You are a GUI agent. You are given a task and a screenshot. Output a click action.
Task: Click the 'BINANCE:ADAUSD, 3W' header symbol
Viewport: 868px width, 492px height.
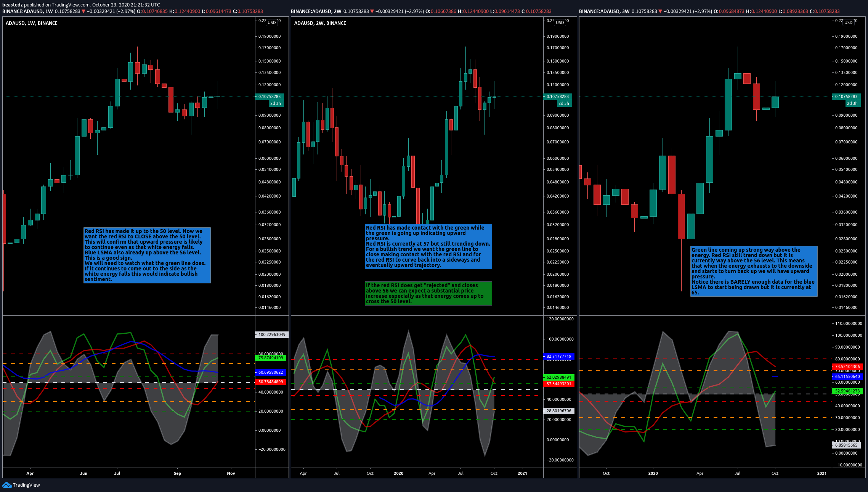604,11
